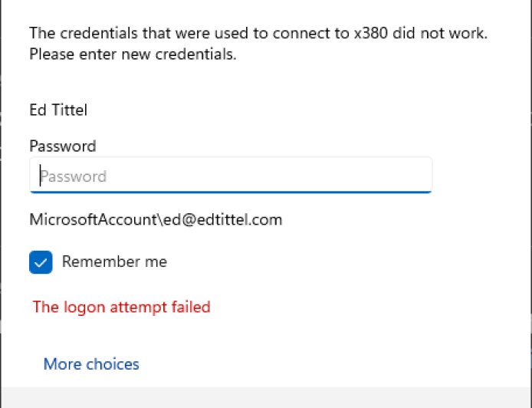The height and width of the screenshot is (408, 532).
Task: Open the More choices link
Action: pyautogui.click(x=91, y=364)
